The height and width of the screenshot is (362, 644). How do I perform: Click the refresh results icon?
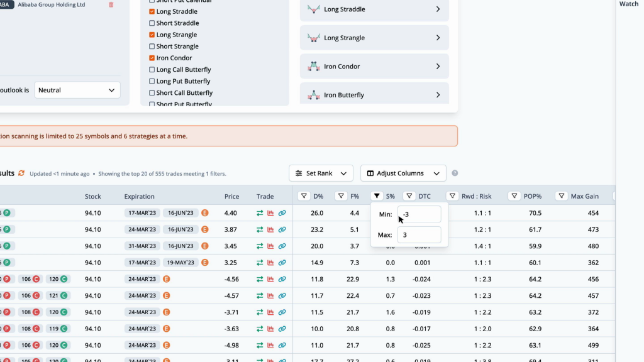point(21,173)
